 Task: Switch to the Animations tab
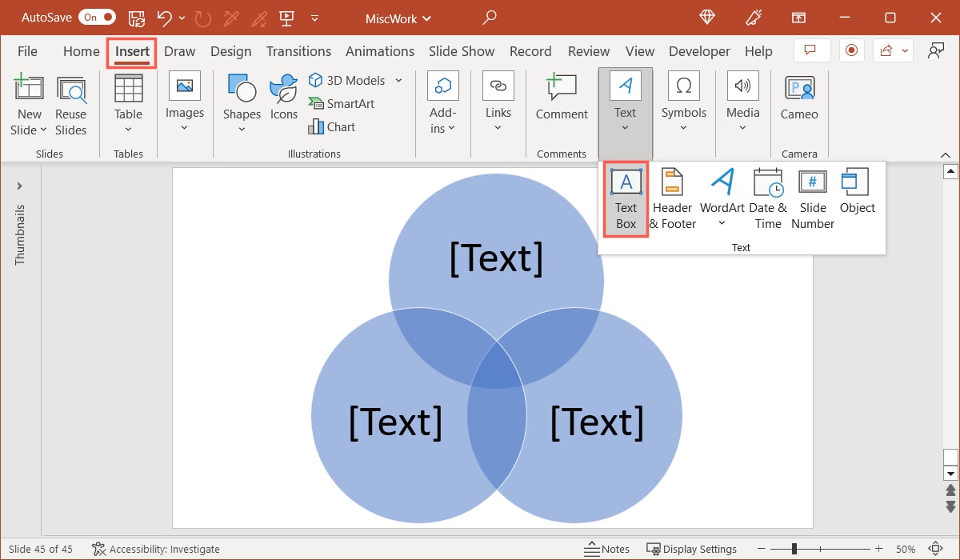click(380, 50)
